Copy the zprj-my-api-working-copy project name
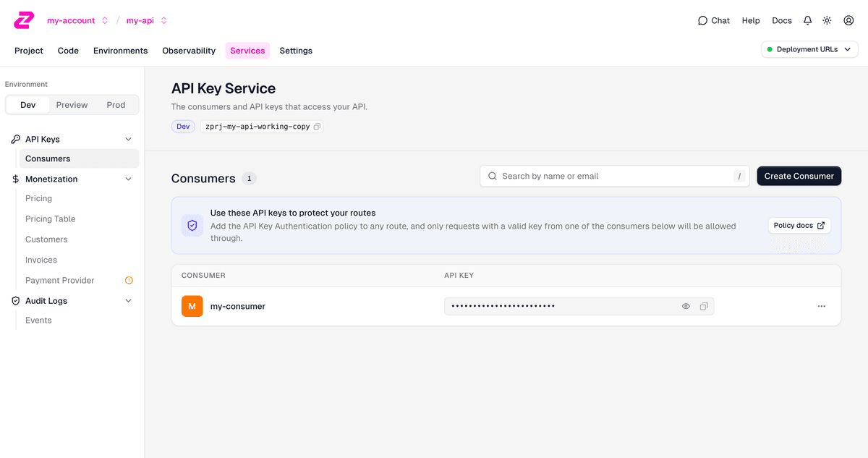Viewport: 868px width, 458px height. pos(317,127)
